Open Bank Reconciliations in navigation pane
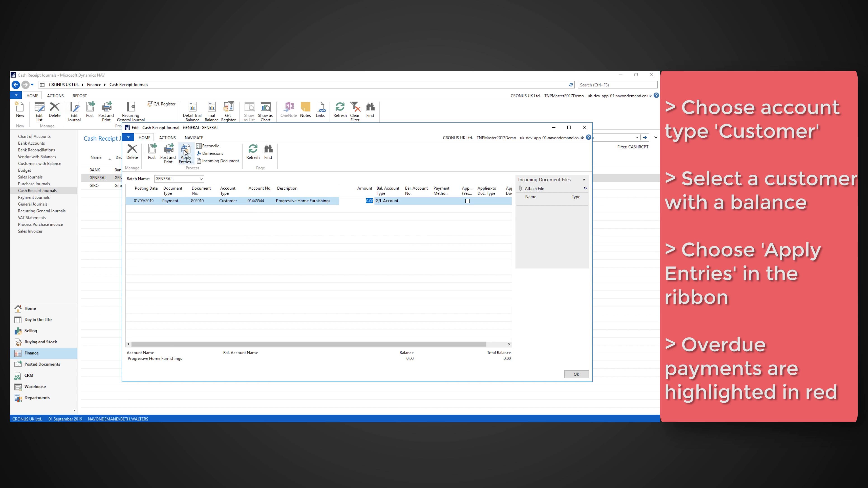 click(36, 150)
